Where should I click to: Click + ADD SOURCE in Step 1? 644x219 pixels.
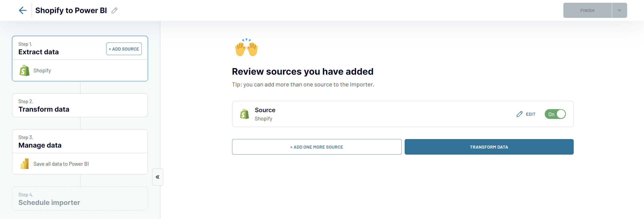[x=124, y=49]
